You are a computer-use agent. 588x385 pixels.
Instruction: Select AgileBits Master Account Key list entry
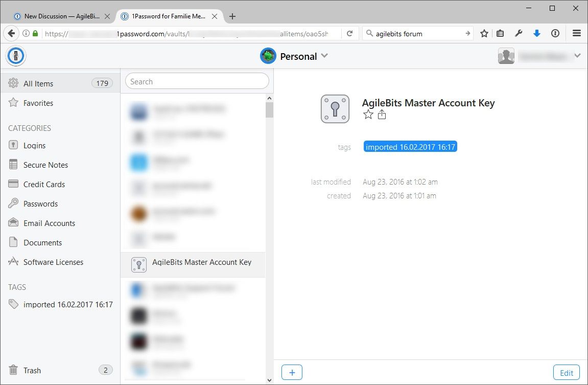(193, 264)
